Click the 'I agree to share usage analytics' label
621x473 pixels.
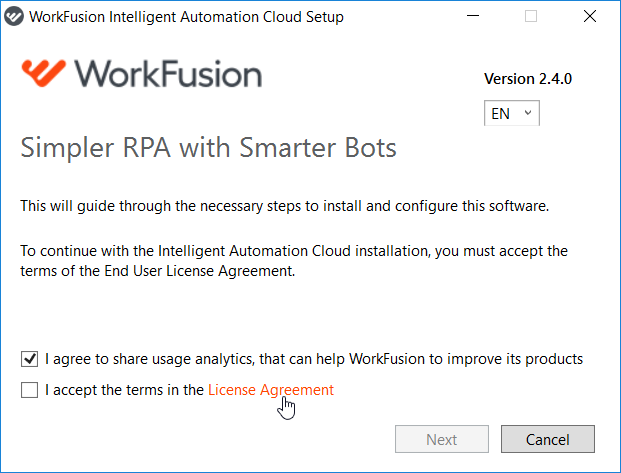point(314,359)
